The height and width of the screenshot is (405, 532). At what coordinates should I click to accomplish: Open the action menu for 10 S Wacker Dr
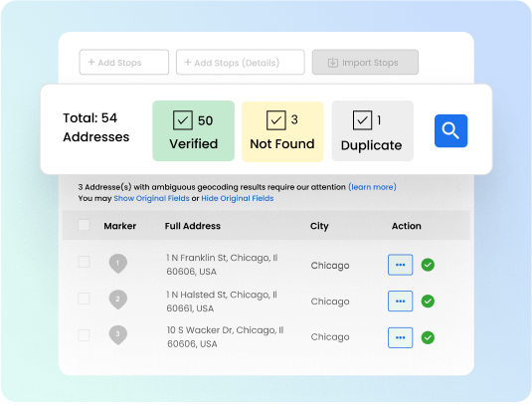click(401, 337)
